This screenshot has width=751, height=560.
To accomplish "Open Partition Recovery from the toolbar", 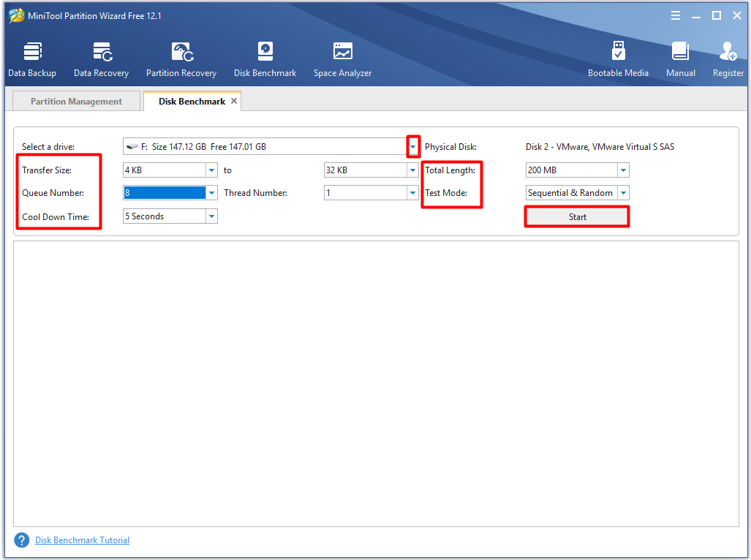I will (x=181, y=59).
